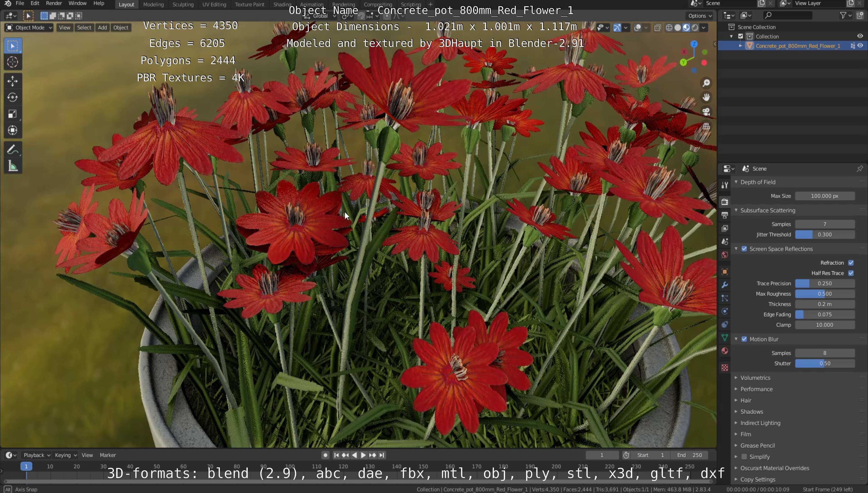
Task: Switch to the Texture Paint workspace tab
Action: click(249, 4)
